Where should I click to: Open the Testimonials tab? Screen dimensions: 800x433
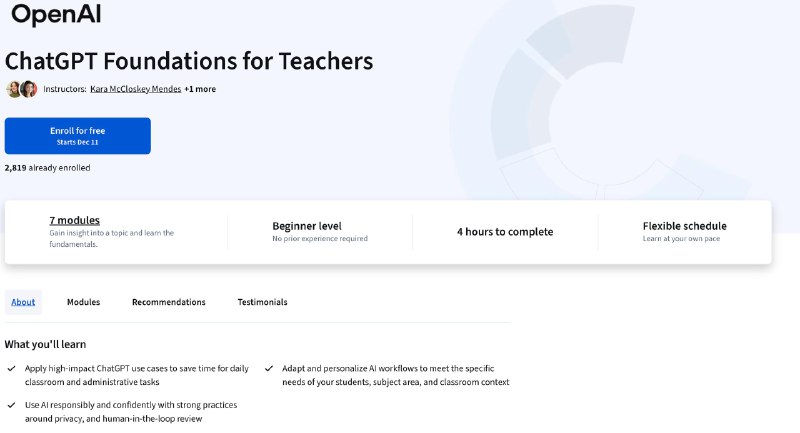[262, 302]
